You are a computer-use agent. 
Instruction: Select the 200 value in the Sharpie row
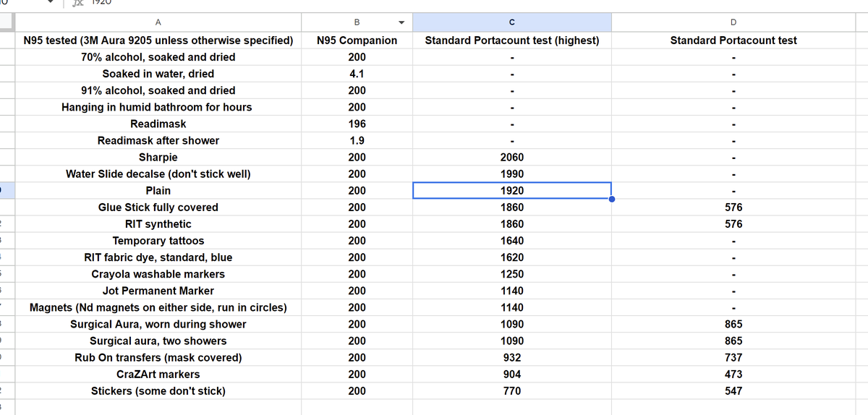[x=357, y=157]
